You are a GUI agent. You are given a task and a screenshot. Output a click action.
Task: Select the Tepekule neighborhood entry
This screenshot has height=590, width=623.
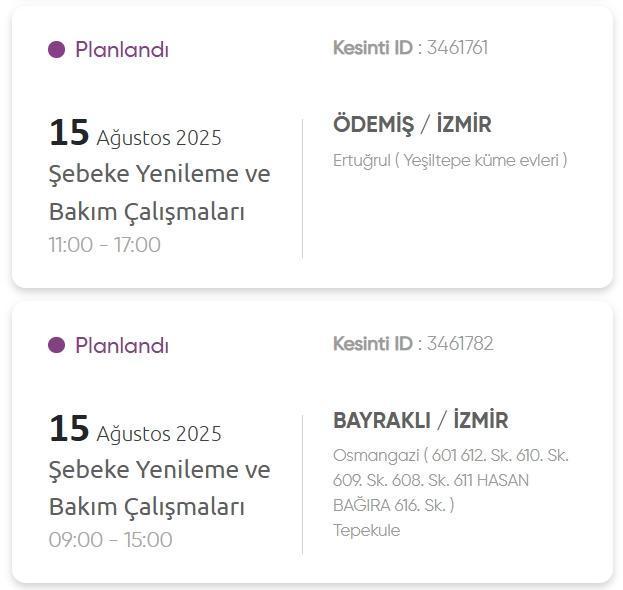pos(366,530)
